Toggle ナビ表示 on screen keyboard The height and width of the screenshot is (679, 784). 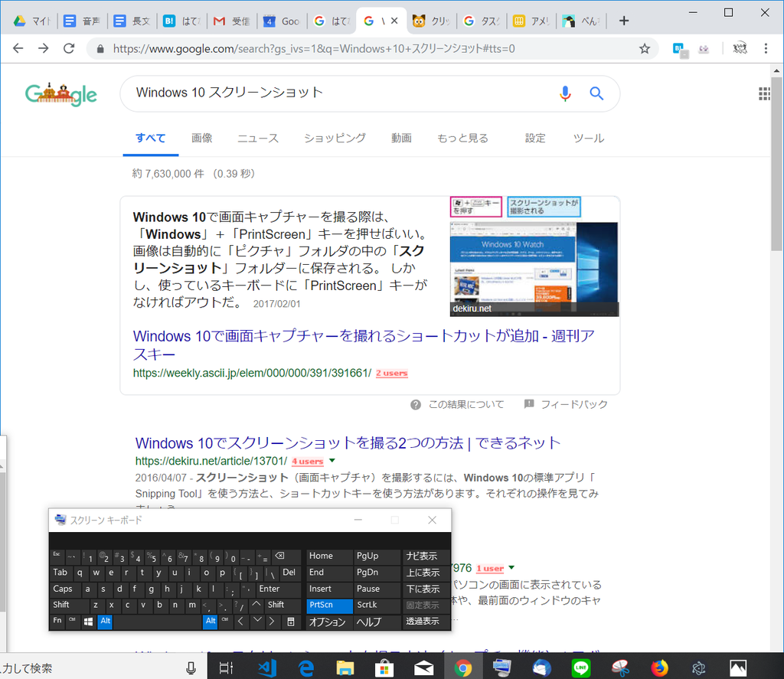426,556
